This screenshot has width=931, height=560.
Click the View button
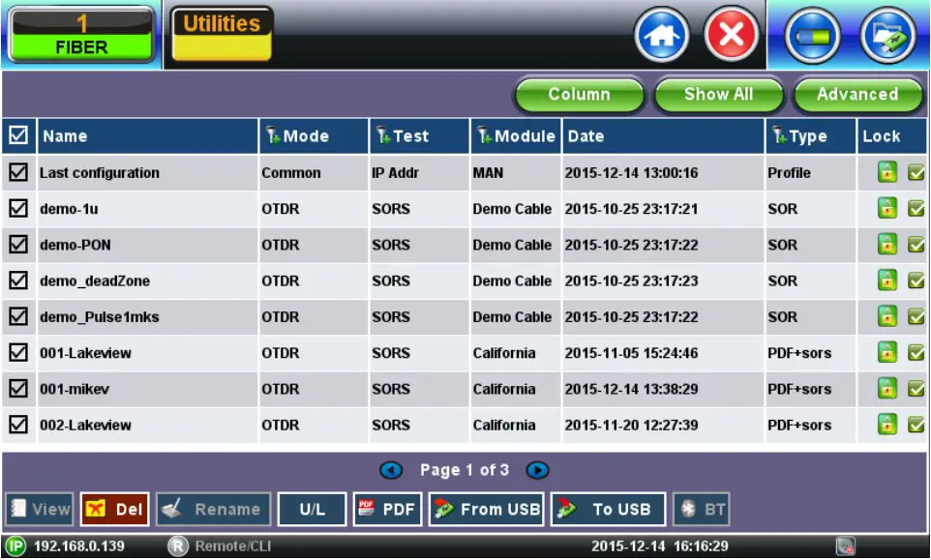coord(39,509)
